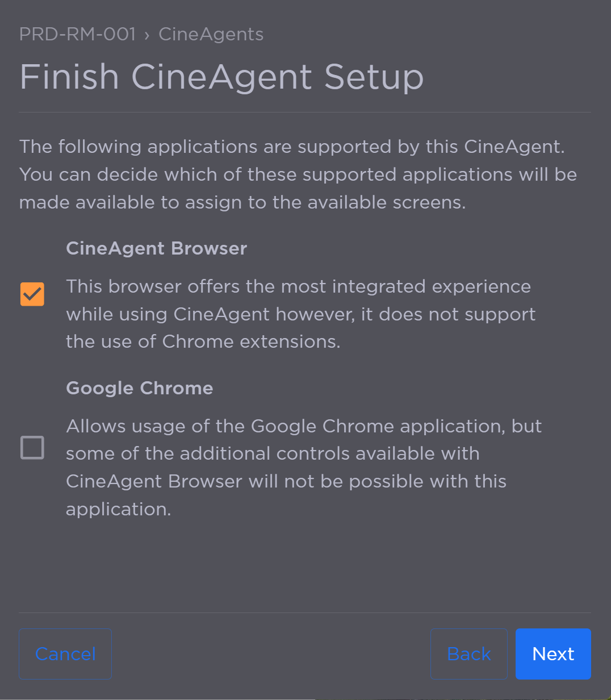Image resolution: width=611 pixels, height=700 pixels.
Task: Select the CineAgent Browser heading
Action: point(156,248)
